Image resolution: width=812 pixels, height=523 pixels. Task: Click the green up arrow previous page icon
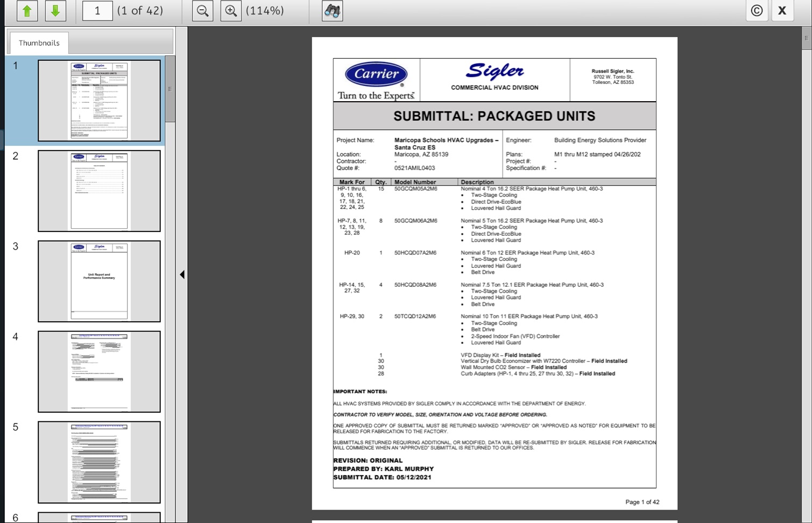[x=27, y=11]
